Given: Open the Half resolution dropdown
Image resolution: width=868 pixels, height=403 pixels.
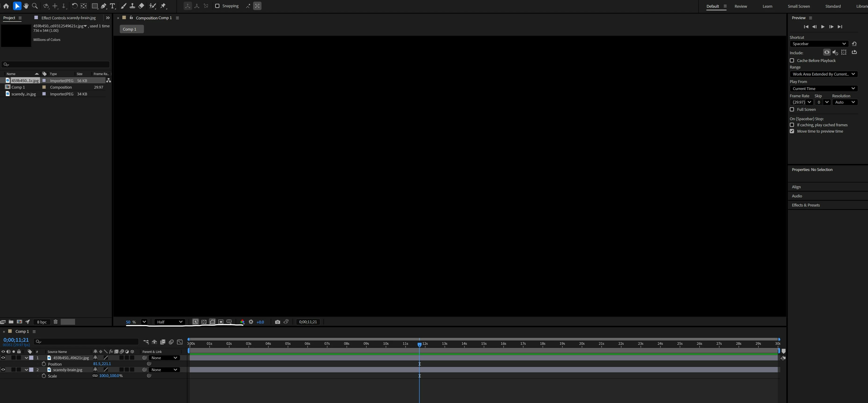Looking at the screenshot, I should (170, 322).
